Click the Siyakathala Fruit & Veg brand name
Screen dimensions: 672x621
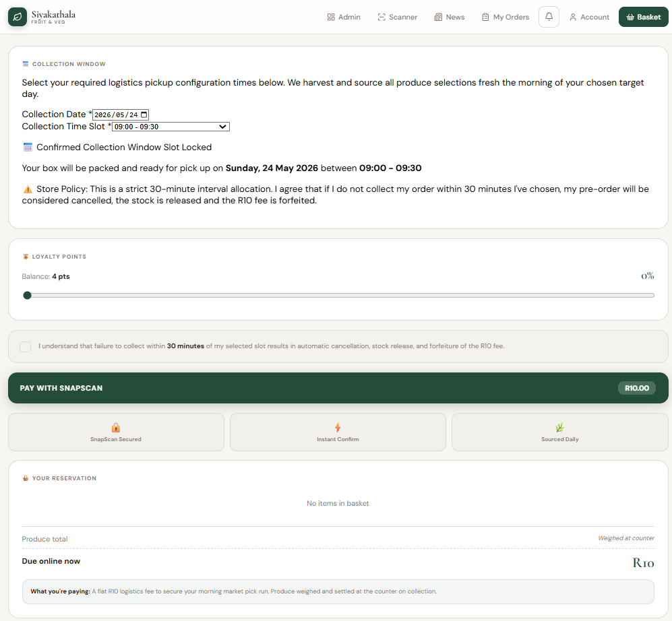(53, 17)
